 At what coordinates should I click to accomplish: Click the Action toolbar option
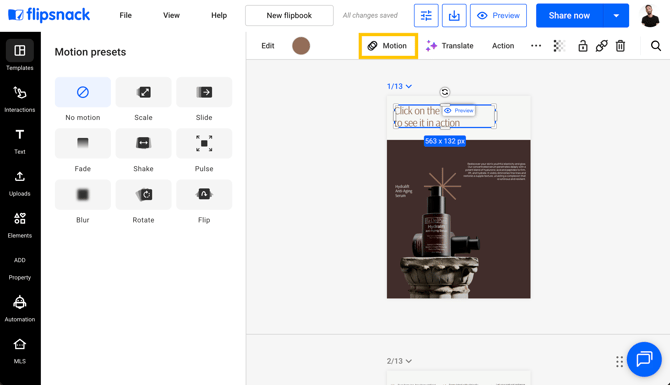point(503,46)
